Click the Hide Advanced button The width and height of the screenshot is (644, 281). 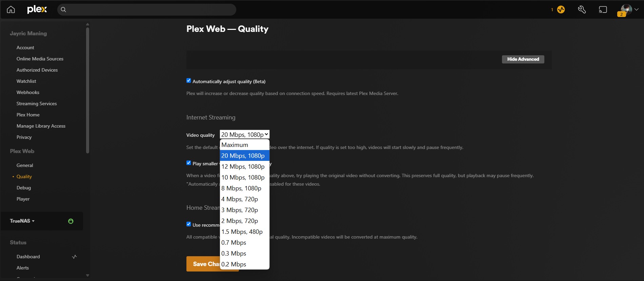(x=523, y=59)
